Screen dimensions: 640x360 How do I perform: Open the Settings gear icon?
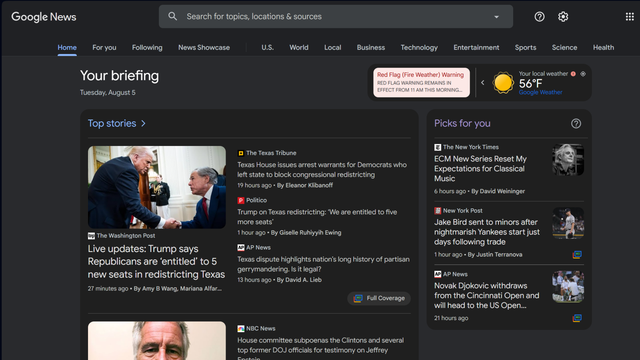563,17
